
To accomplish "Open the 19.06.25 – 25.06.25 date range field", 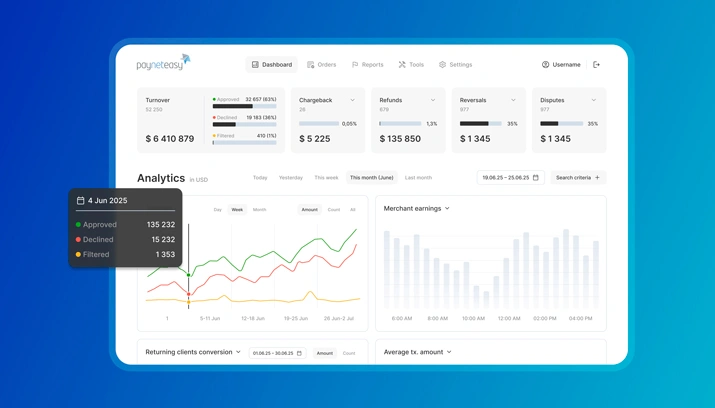I will coord(511,178).
